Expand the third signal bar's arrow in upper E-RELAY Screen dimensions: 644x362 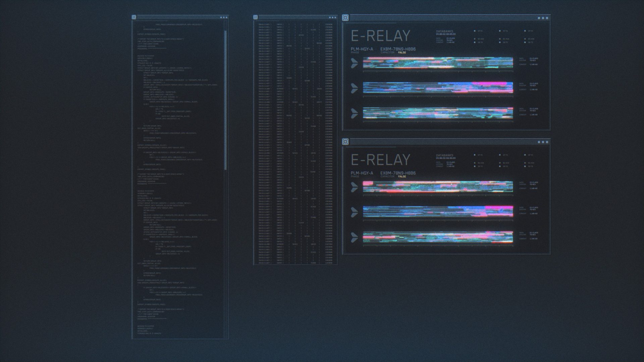354,113
